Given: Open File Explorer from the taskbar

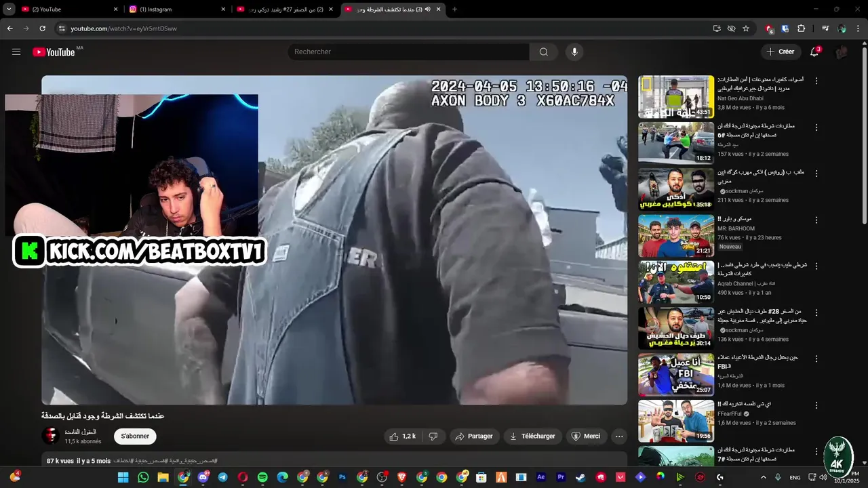Looking at the screenshot, I should (x=163, y=477).
